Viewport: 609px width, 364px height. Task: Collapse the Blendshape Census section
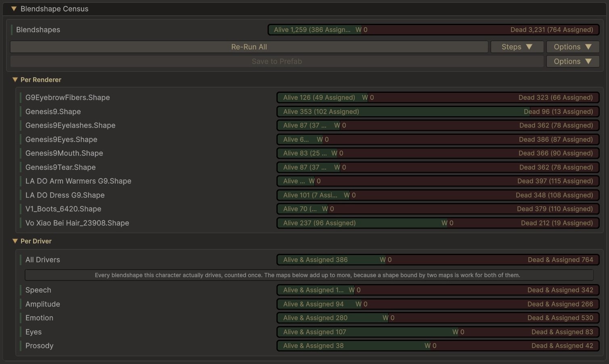click(14, 9)
